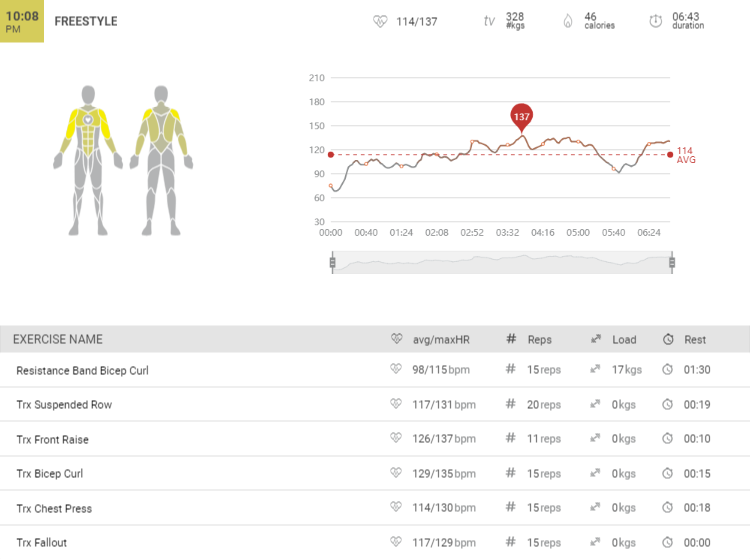Click the Rest clock icon in header

tap(667, 339)
